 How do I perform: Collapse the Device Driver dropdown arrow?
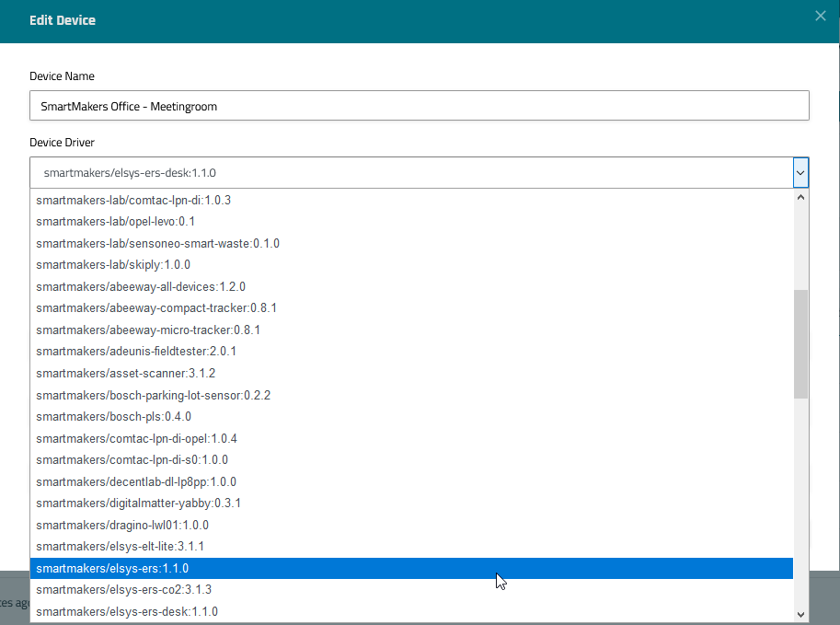coord(800,172)
